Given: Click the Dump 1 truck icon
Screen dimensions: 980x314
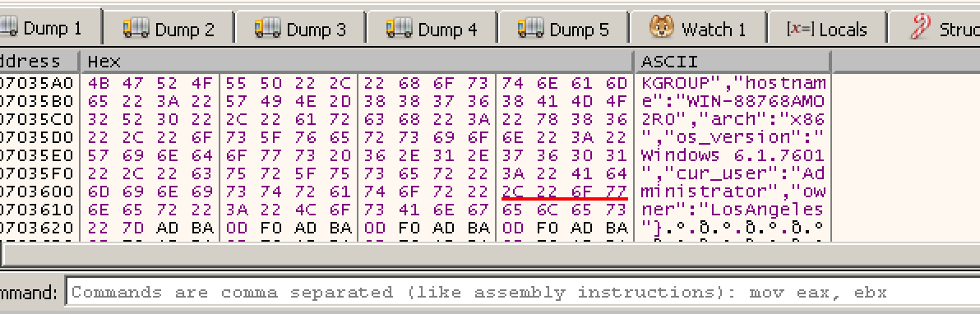Looking at the screenshot, I should pos(9,27).
